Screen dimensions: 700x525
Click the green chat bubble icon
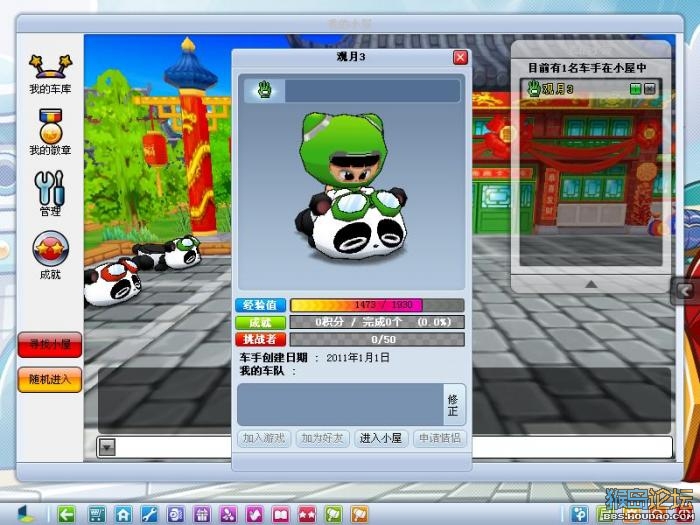[x=333, y=514]
